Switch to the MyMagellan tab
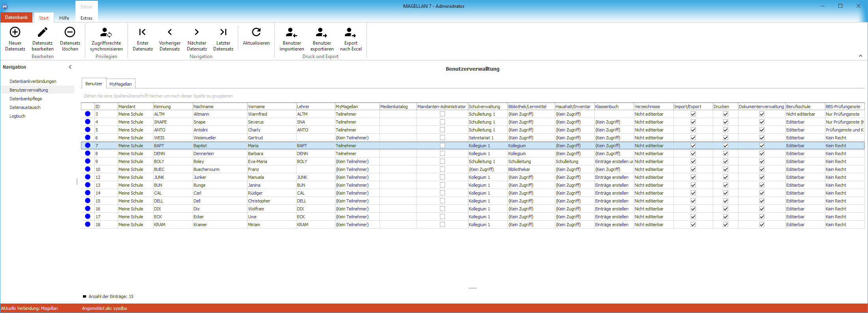The width and height of the screenshot is (868, 313). 120,84
